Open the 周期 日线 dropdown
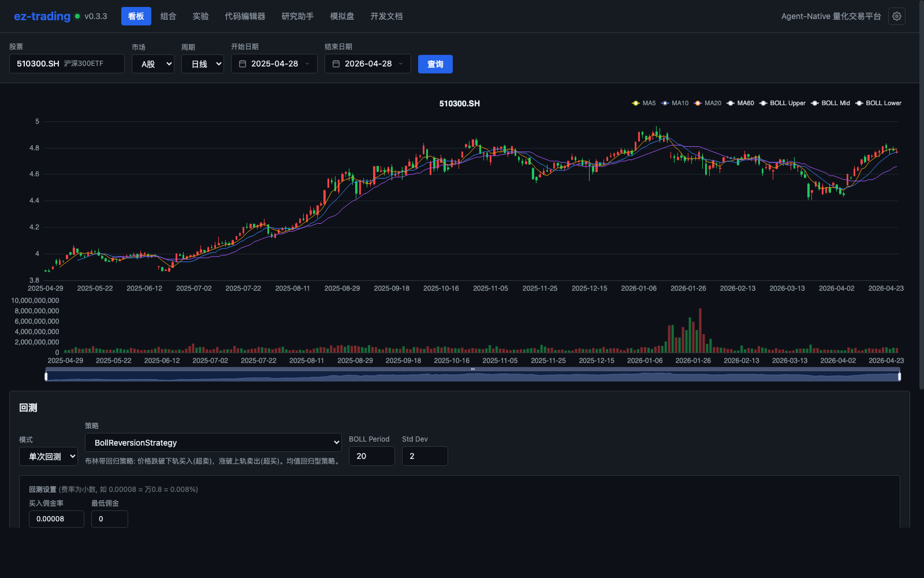Viewport: 924px width, 578px height. (203, 64)
